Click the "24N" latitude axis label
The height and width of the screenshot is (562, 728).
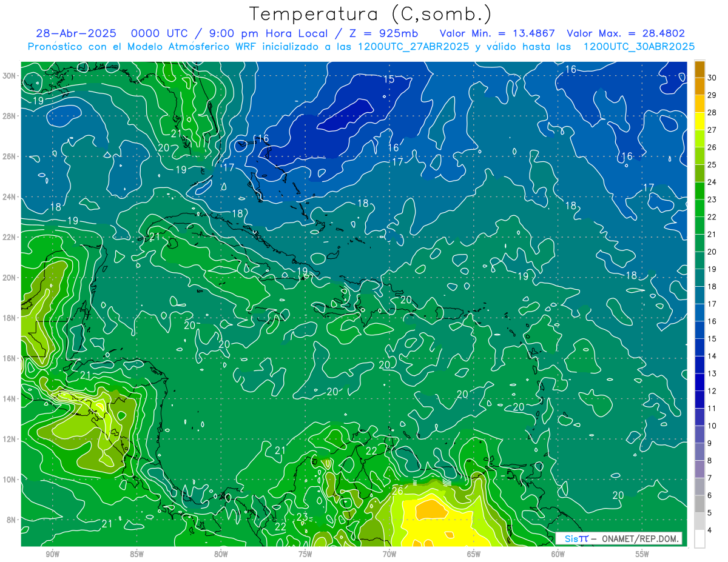coord(10,197)
